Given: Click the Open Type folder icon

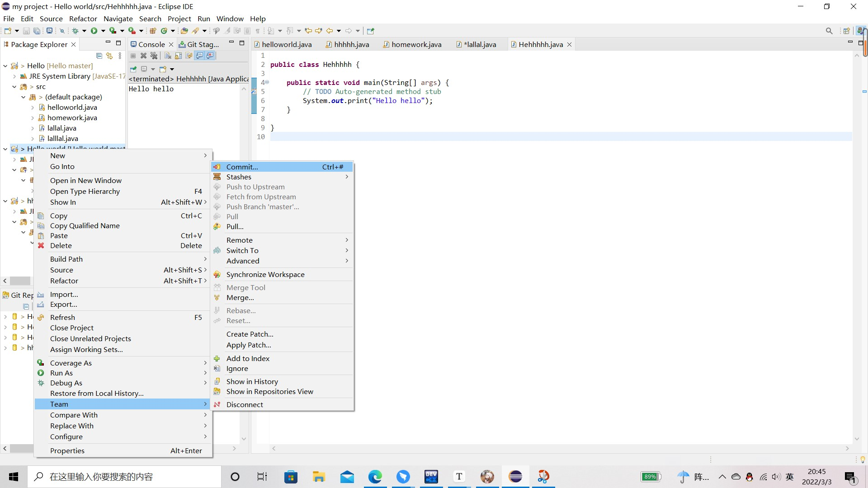Looking at the screenshot, I should [x=184, y=31].
